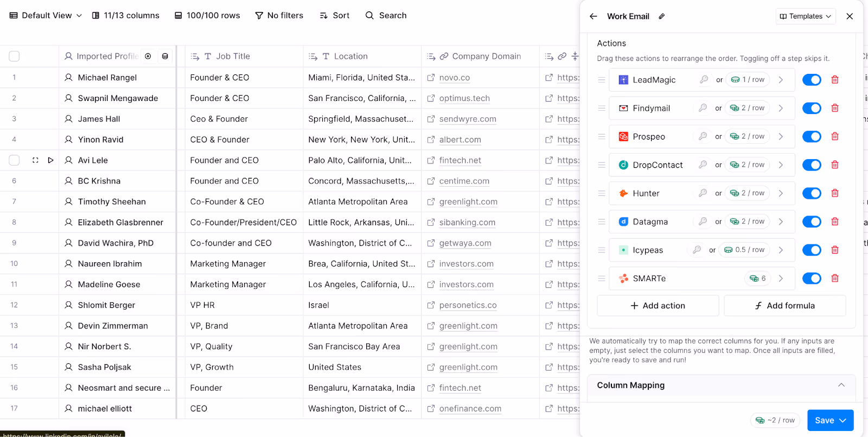Delete the Icypeas action
The height and width of the screenshot is (437, 868).
click(x=835, y=250)
